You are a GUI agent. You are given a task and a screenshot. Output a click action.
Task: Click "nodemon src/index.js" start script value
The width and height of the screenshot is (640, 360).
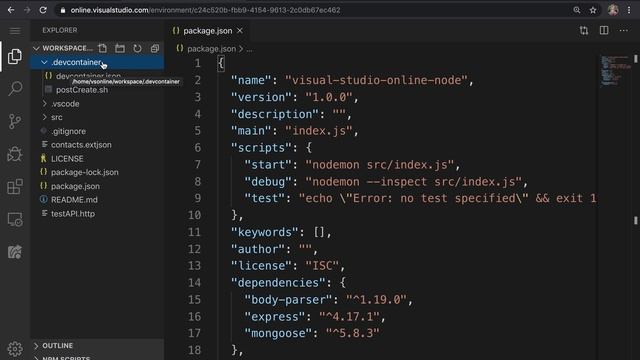tap(380, 164)
